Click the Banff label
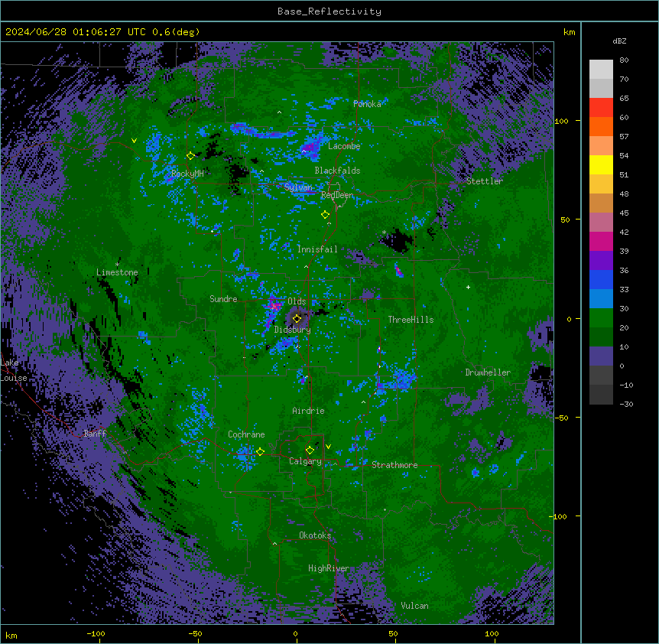 95,434
